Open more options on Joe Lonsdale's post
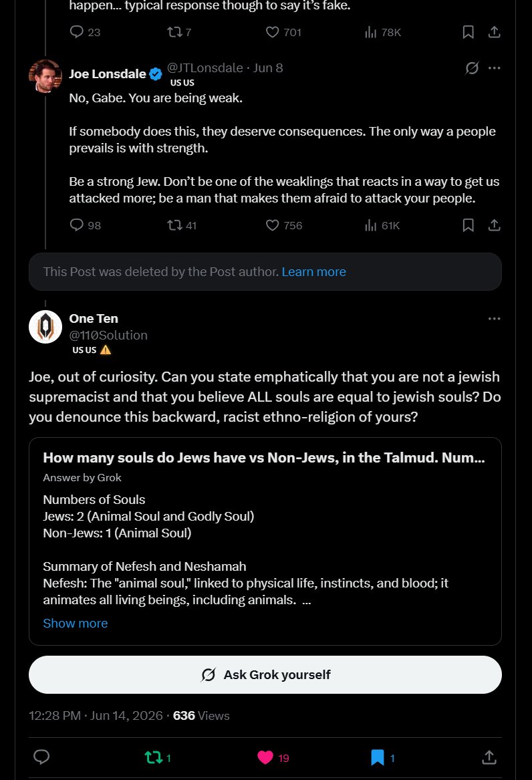532x780 pixels. coord(494,68)
